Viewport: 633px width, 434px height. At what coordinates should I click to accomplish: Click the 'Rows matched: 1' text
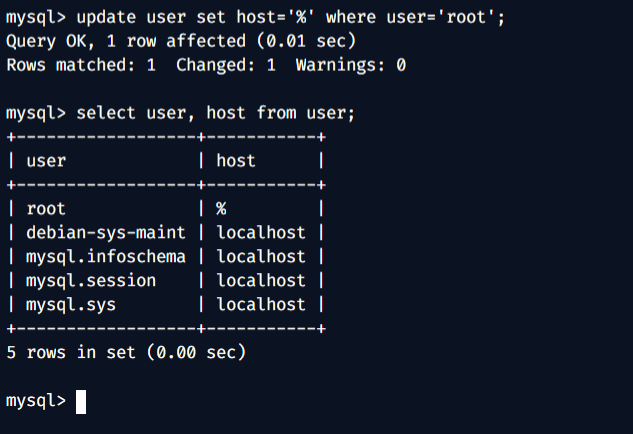(81, 65)
